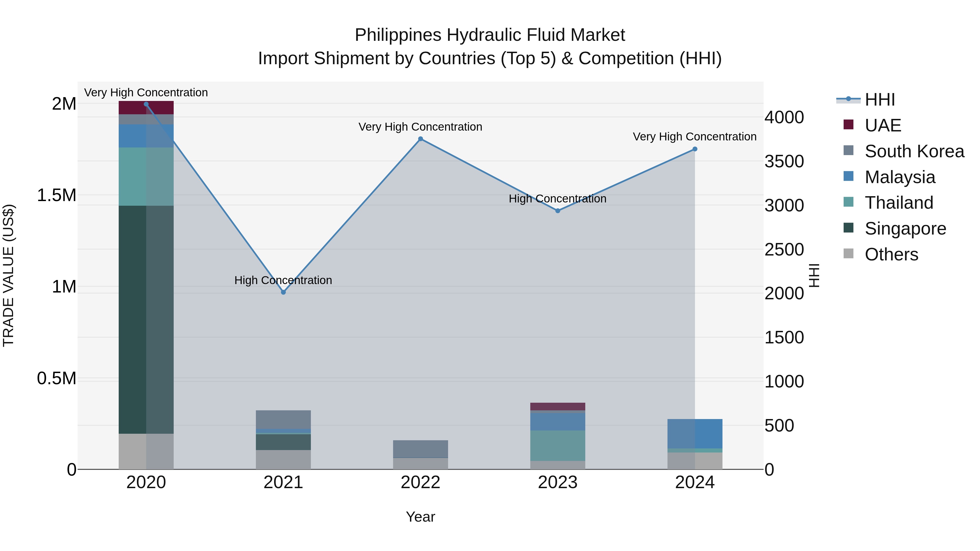Viewport: 980px width, 551px height.
Task: Click the Others gray legend swatch
Action: (848, 253)
